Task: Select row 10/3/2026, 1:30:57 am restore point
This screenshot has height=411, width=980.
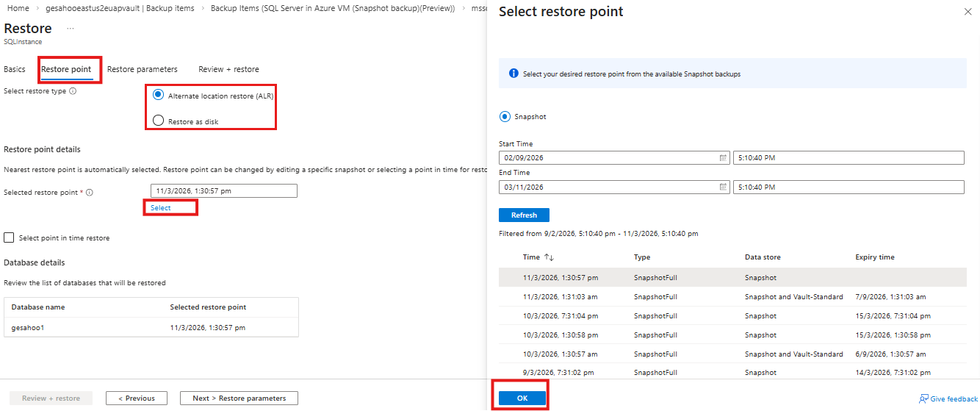Action: pos(732,354)
